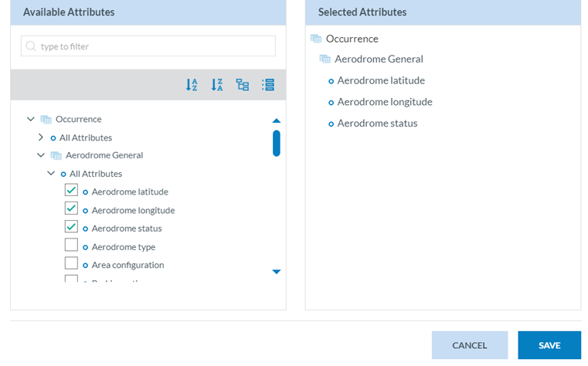Click the Aerodrome General icon in Selected panel
The height and width of the screenshot is (366, 588).
point(325,59)
